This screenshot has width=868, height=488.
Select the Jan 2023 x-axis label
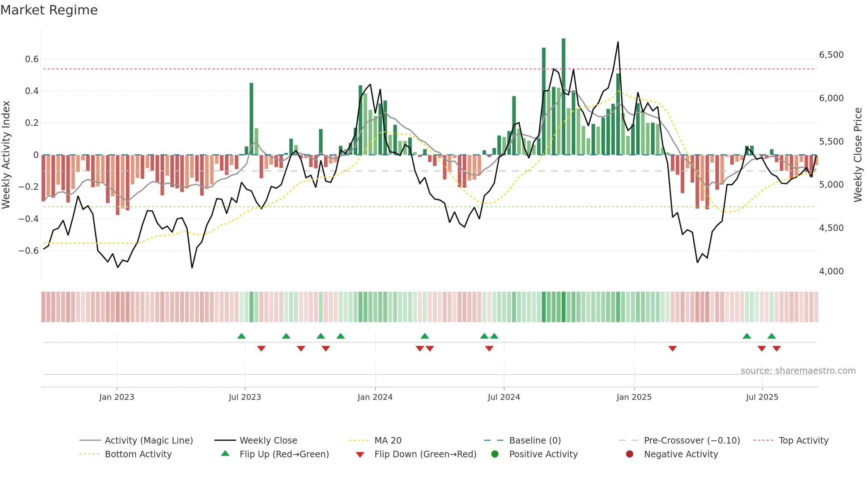pyautogui.click(x=117, y=397)
